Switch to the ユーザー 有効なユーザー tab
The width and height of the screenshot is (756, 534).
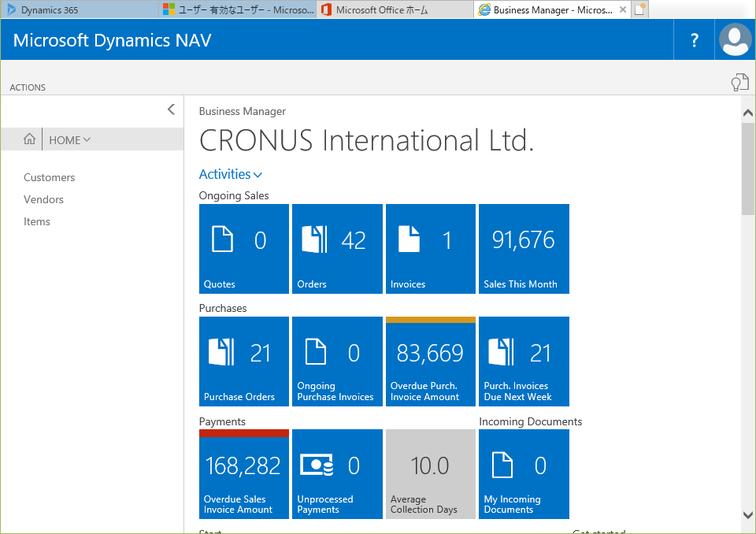coord(237,9)
